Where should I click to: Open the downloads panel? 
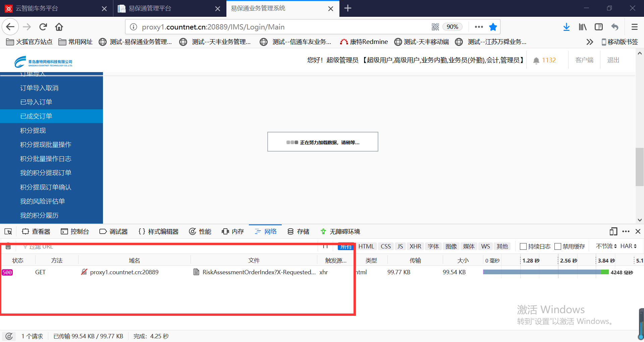point(567,27)
